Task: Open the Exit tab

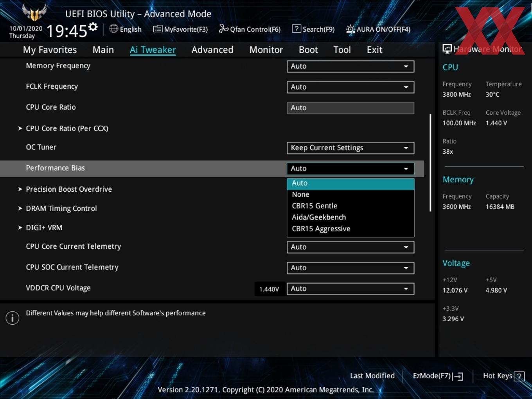Action: [x=374, y=50]
